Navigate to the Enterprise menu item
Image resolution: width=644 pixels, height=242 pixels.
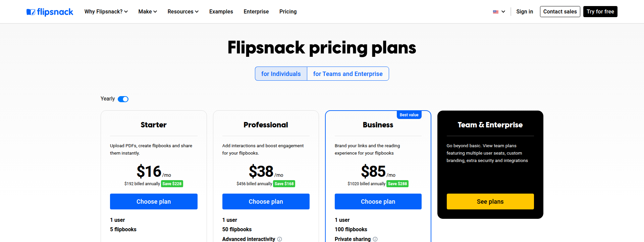click(256, 11)
